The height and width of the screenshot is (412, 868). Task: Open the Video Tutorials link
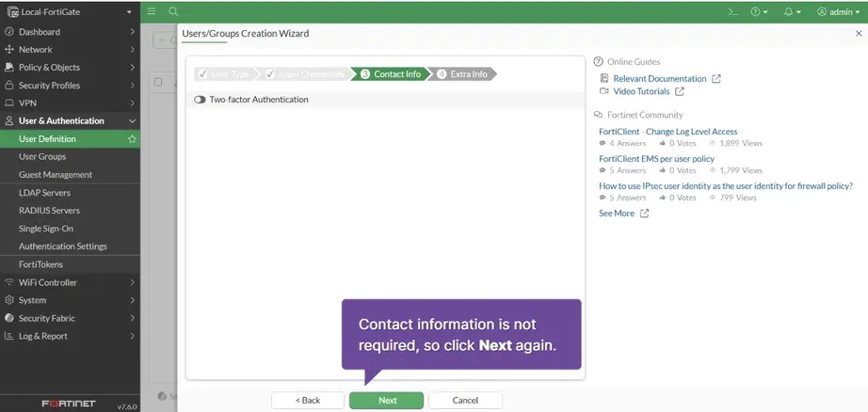pyautogui.click(x=642, y=91)
